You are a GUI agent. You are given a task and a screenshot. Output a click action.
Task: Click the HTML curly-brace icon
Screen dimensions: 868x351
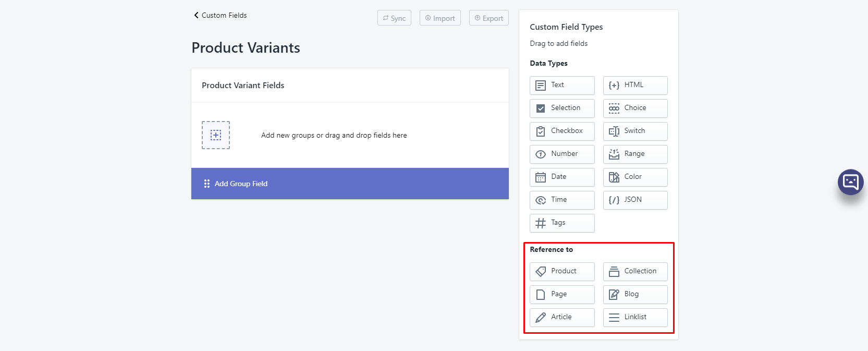pyautogui.click(x=614, y=85)
